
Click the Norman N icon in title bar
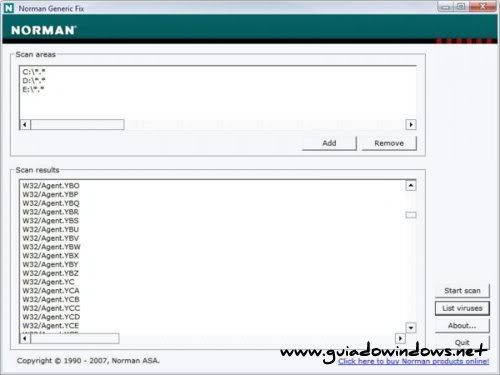[9, 8]
